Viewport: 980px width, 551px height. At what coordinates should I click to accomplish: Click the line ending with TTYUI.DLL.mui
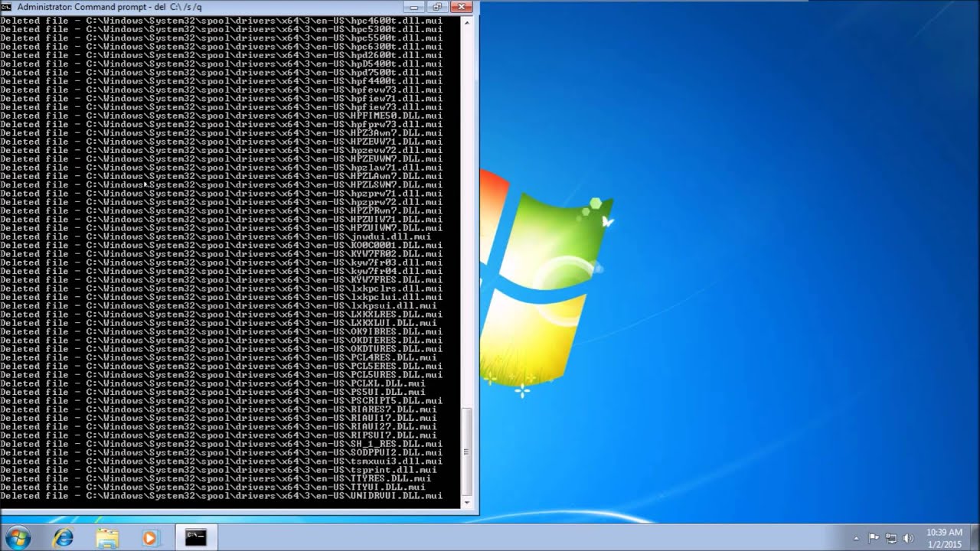pos(213,487)
